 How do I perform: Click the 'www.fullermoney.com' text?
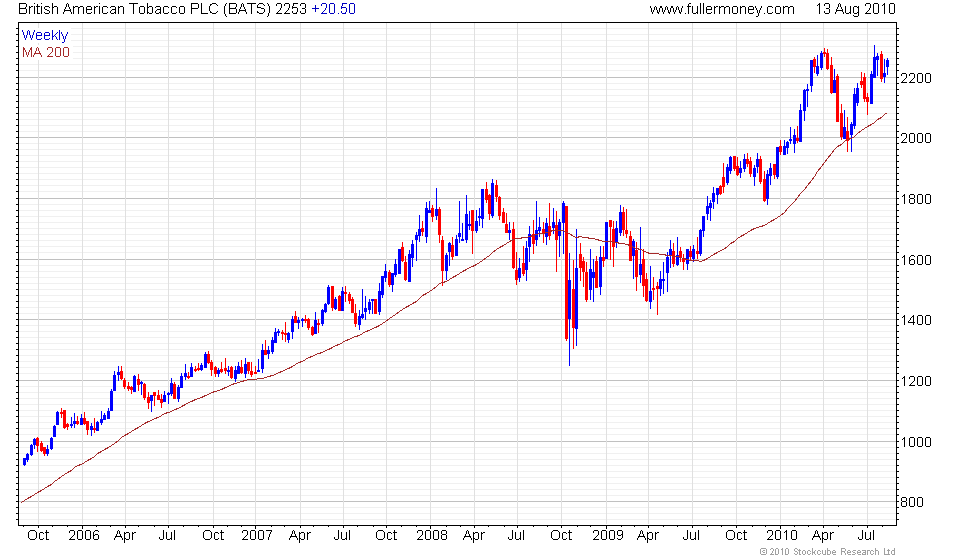[x=722, y=9]
